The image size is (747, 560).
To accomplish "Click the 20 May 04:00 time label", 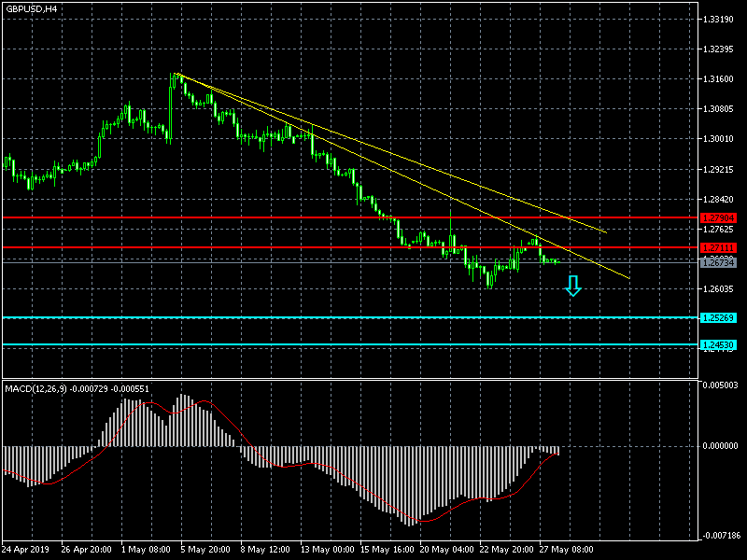I will point(447,550).
